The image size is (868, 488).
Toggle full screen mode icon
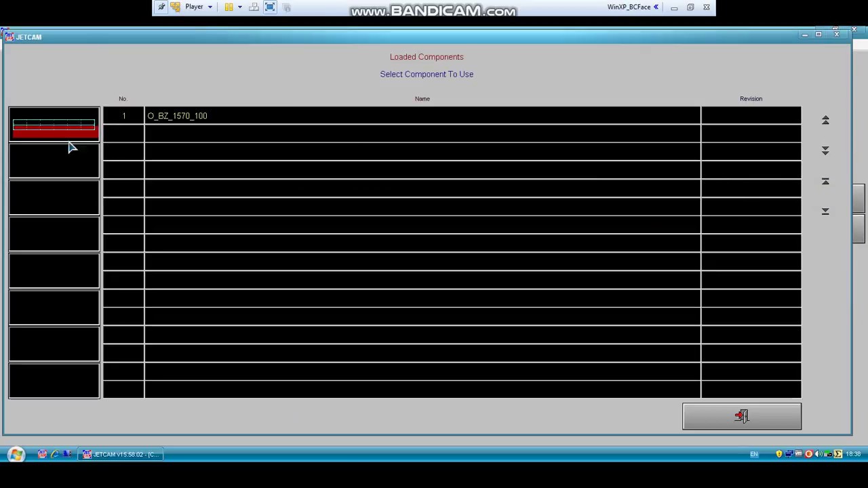(270, 7)
